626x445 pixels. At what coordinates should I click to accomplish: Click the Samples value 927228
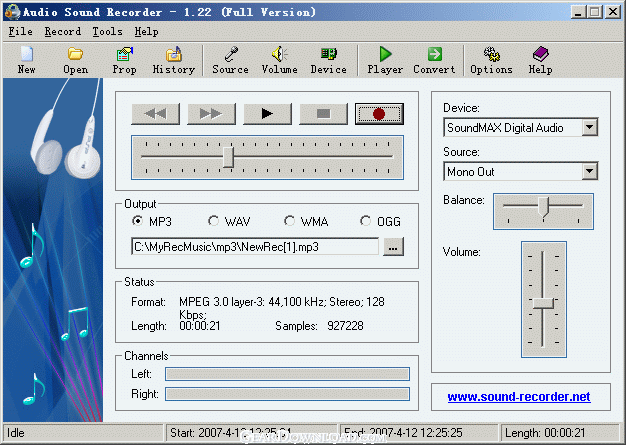click(x=345, y=326)
